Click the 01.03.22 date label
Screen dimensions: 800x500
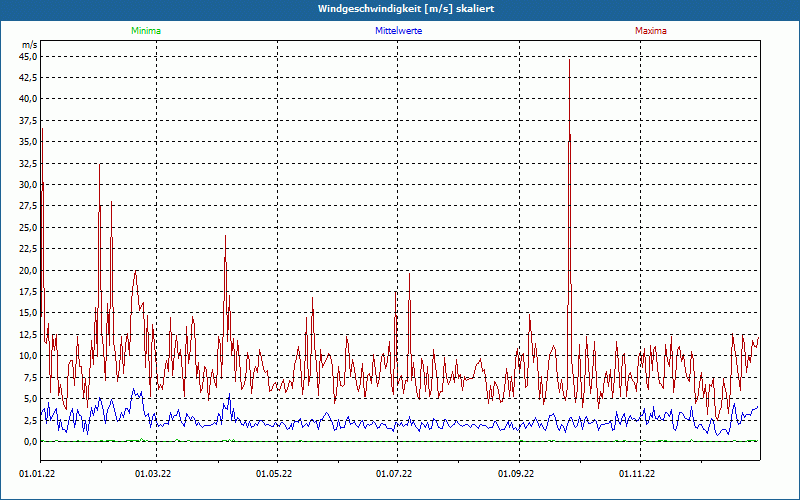coord(153,474)
